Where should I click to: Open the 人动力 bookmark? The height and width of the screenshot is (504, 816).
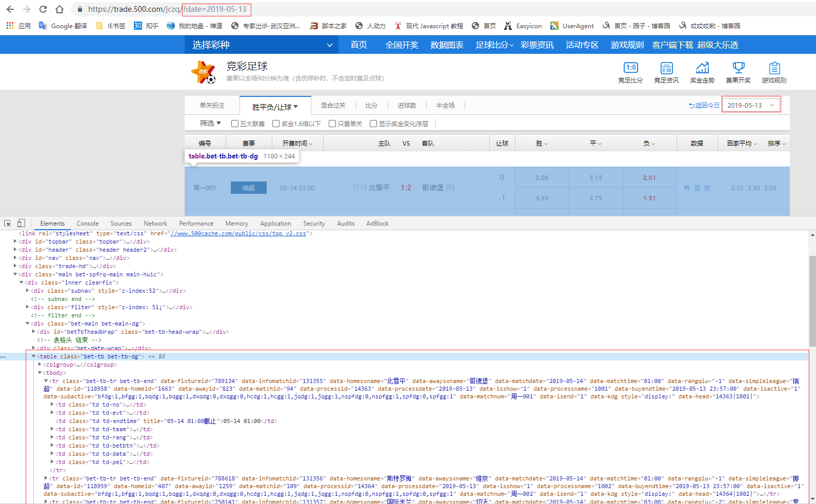(x=370, y=26)
